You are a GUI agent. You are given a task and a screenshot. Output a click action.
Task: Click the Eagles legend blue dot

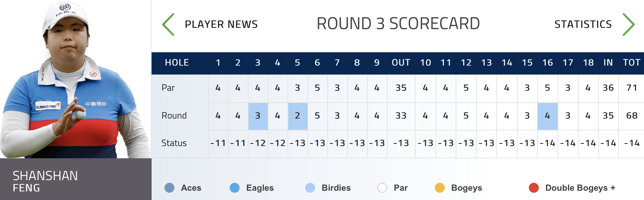[235, 188]
